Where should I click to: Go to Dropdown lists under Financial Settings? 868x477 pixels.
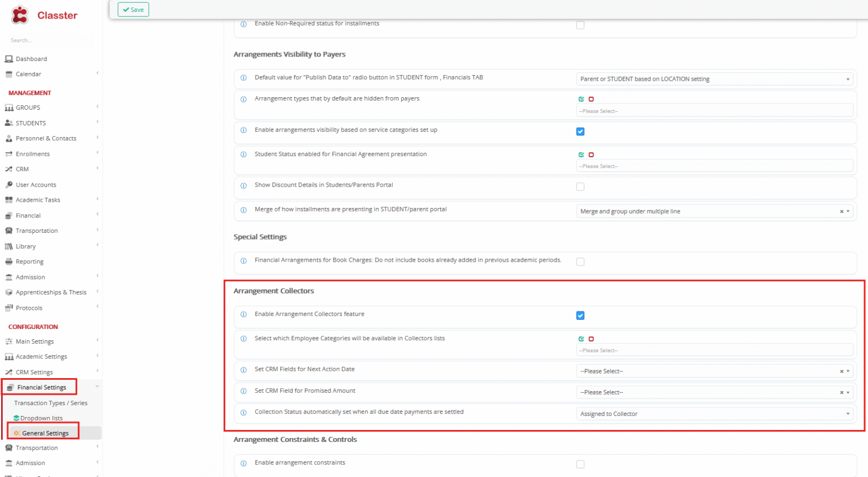coord(42,418)
